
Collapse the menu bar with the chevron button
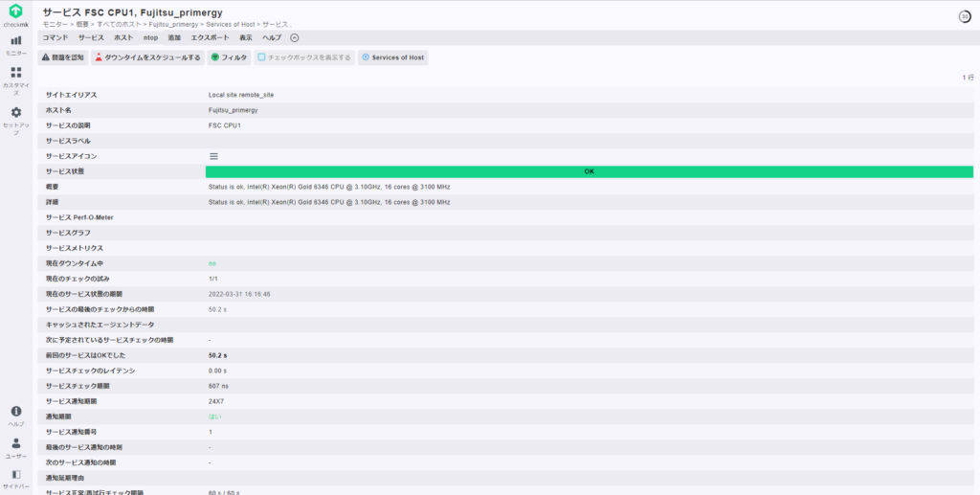click(295, 37)
